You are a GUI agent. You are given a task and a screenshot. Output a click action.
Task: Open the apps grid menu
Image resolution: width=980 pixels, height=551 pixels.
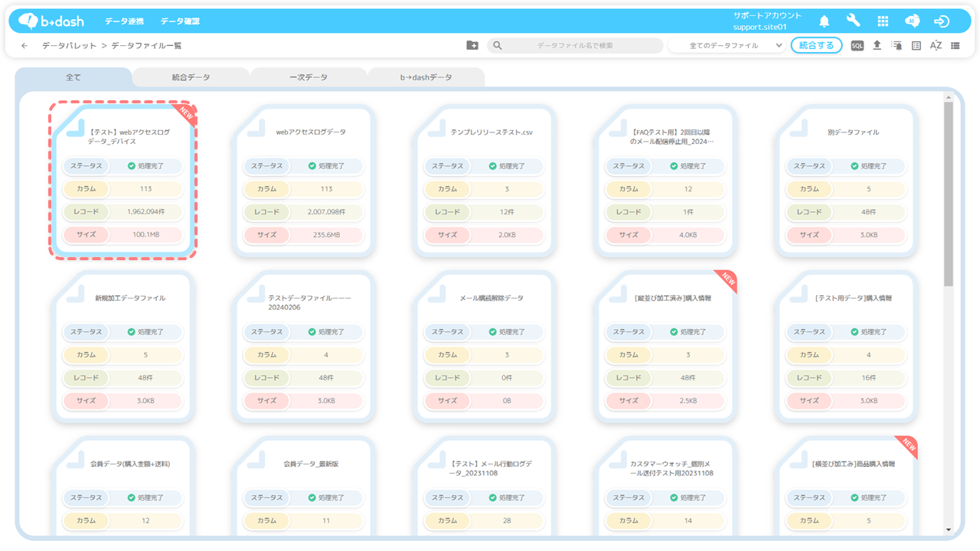click(883, 21)
